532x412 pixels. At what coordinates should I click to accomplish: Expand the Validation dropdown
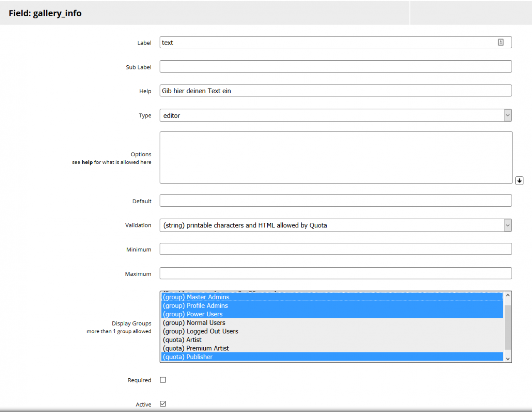[335, 225]
